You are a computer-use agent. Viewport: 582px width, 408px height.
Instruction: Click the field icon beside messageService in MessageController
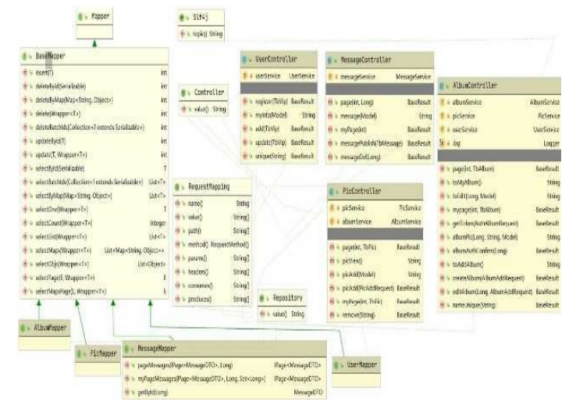[330, 77]
